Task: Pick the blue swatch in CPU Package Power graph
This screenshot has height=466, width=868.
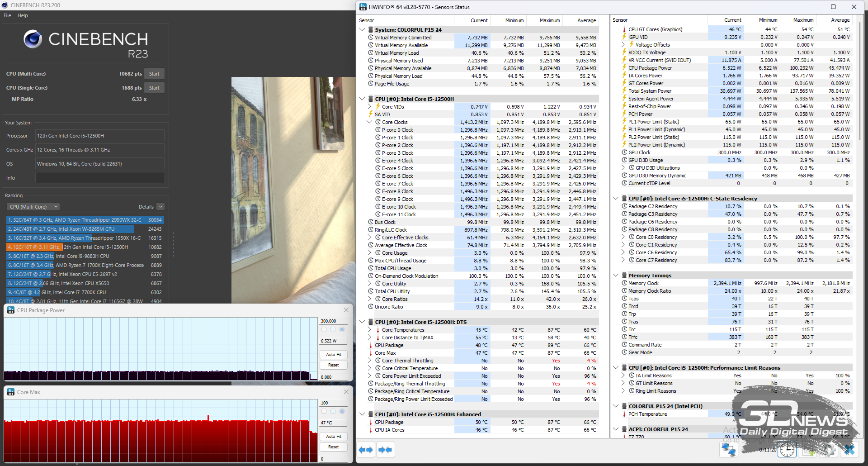Action: click(342, 329)
